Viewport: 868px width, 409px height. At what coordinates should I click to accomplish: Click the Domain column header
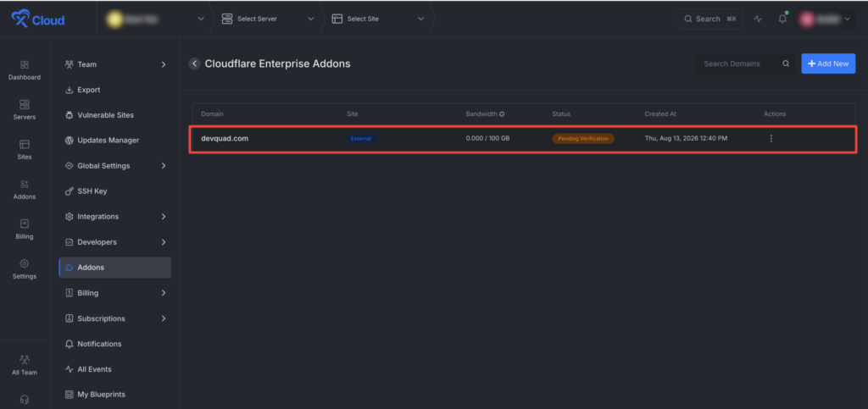point(212,113)
